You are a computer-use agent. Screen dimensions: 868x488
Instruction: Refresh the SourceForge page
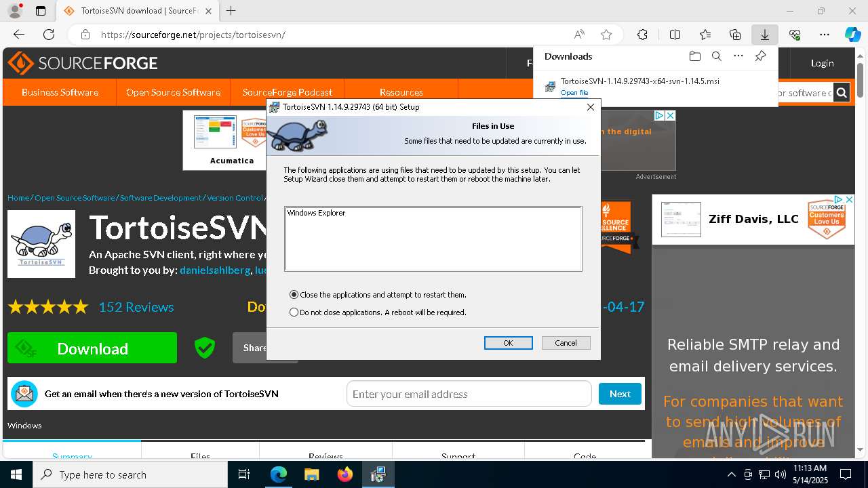[49, 35]
